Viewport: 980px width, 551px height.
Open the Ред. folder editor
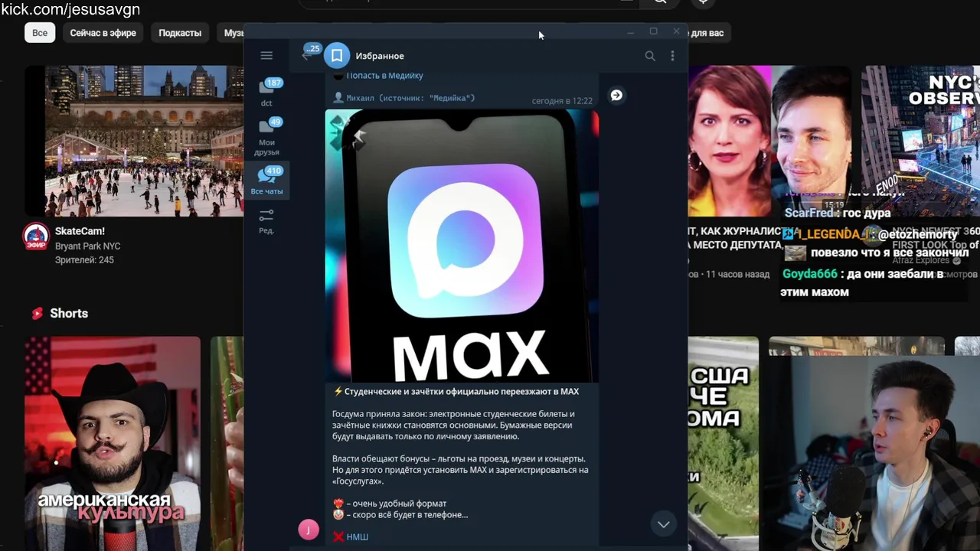(266, 221)
